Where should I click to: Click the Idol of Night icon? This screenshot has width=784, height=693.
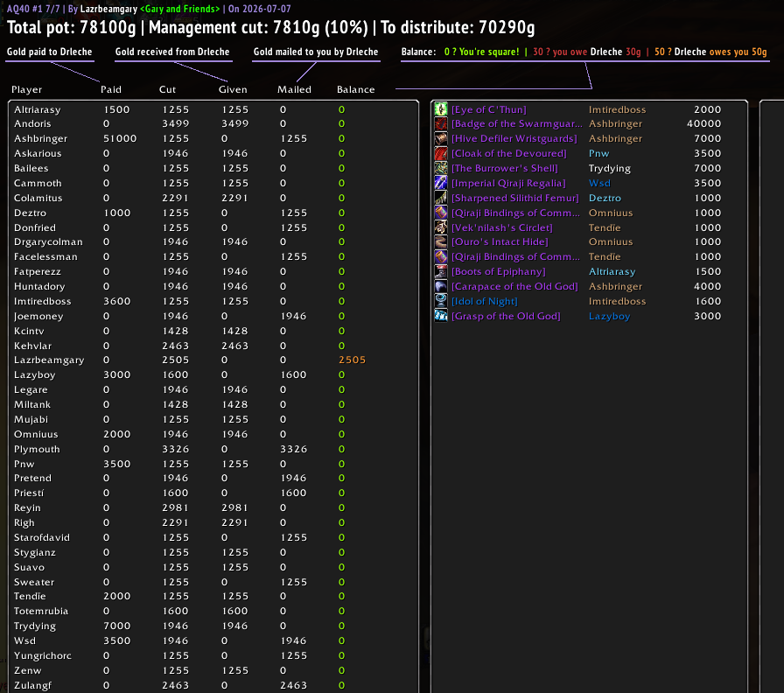click(440, 301)
